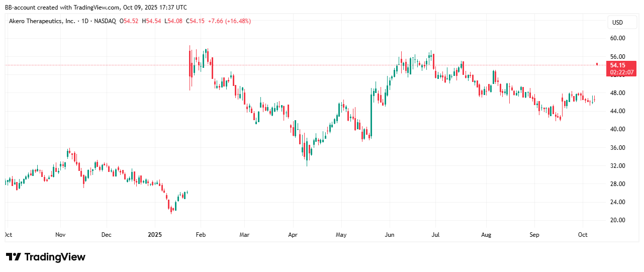This screenshot has width=644, height=272.
Task: Open the USD currency selector
Action: (617, 23)
